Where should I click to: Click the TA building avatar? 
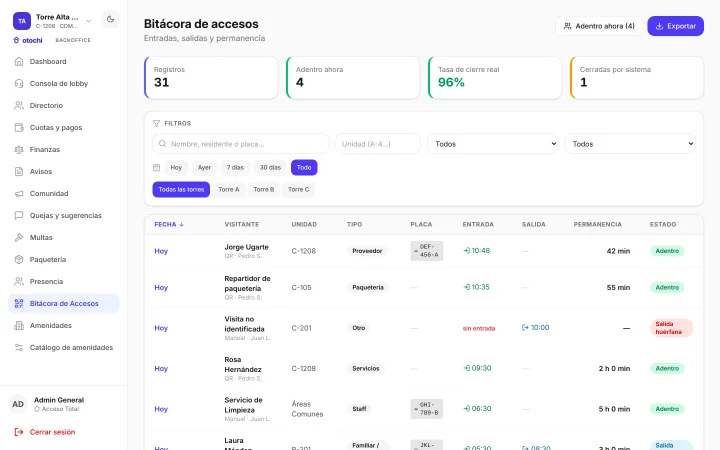pos(22,21)
